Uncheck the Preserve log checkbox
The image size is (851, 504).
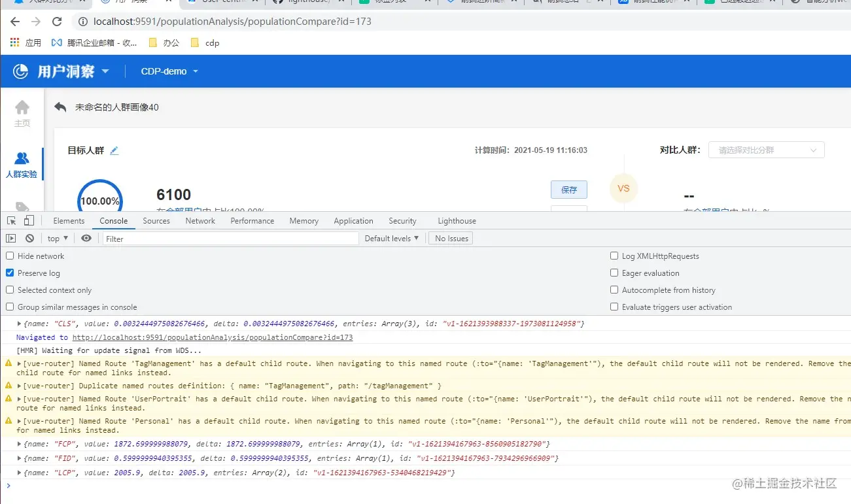tap(10, 273)
